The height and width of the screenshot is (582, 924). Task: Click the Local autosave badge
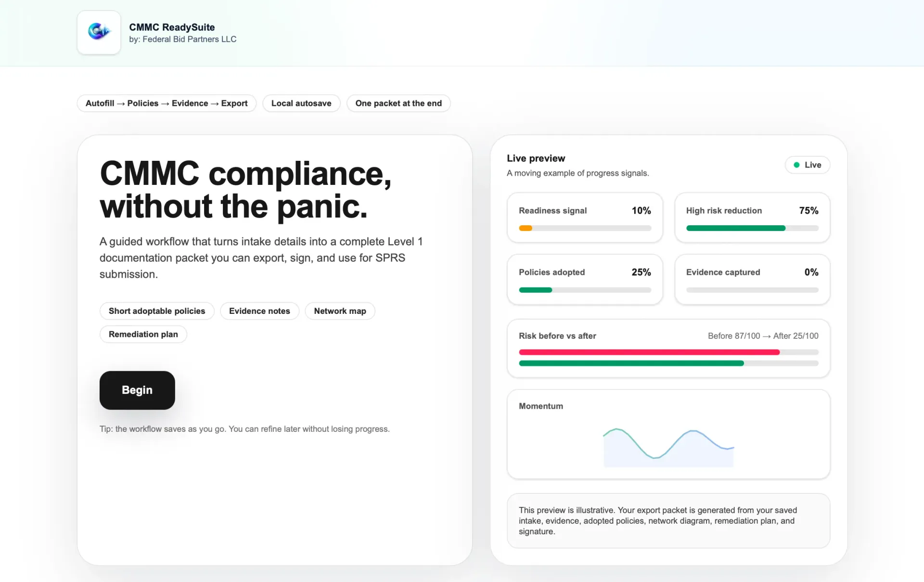coord(301,103)
